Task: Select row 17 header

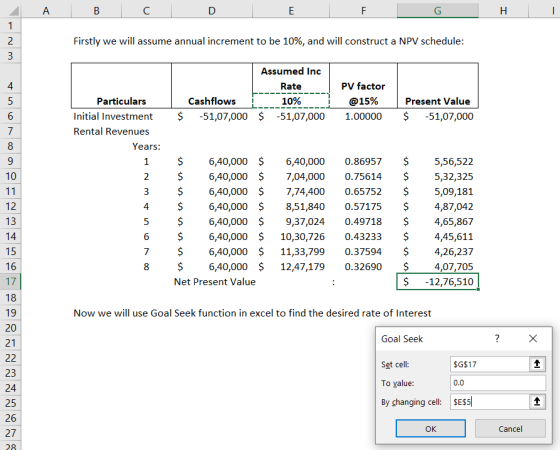Action: 10,281
